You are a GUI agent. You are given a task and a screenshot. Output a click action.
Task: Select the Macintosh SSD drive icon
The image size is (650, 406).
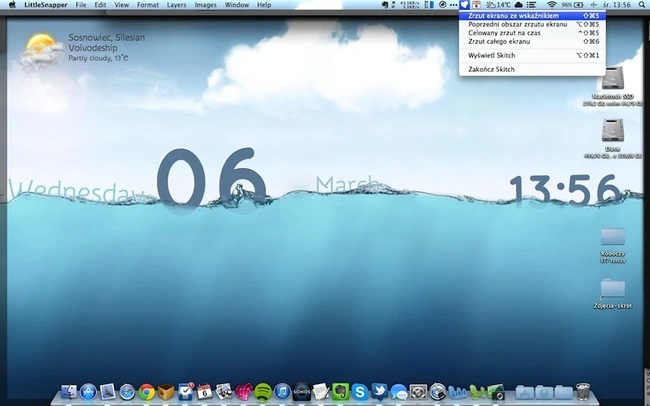click(x=613, y=78)
